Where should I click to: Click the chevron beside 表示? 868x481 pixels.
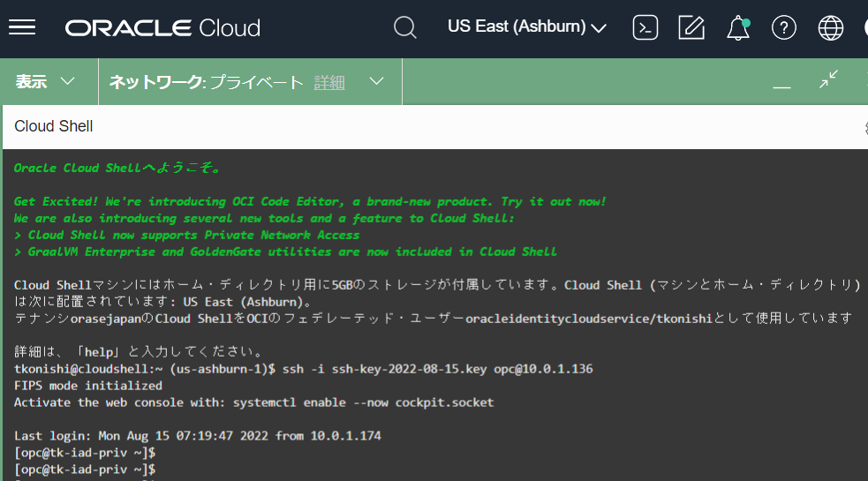pyautogui.click(x=68, y=82)
